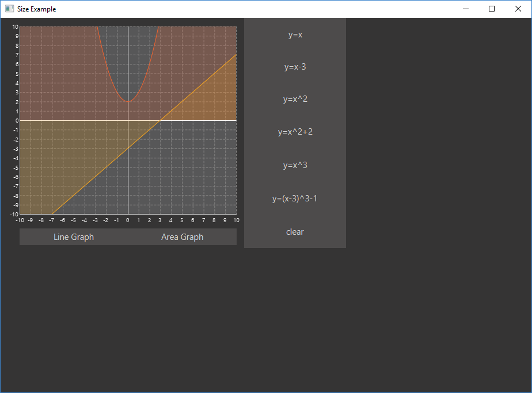Click the 10 label on the x-axis
Viewport: 532px width, 393px height.
[x=236, y=220]
